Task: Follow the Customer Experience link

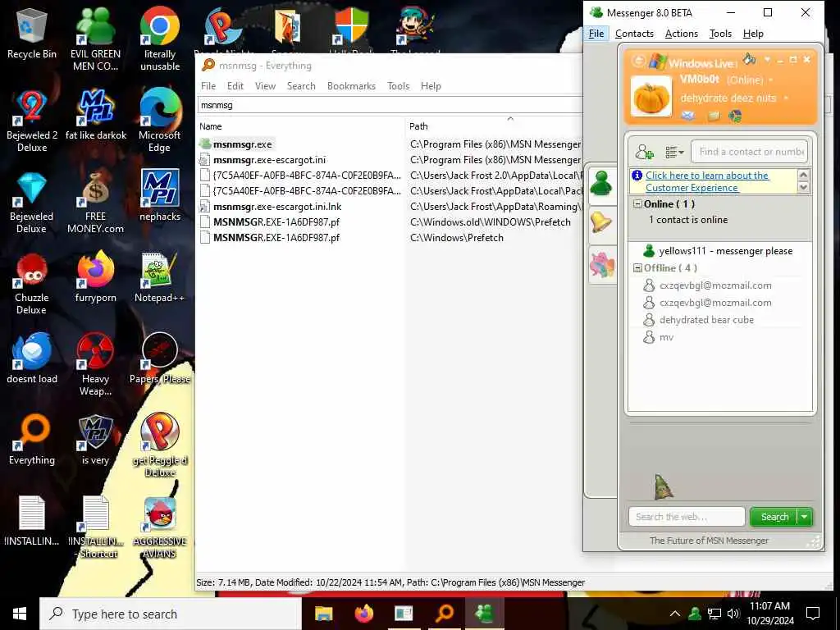Action: click(707, 181)
